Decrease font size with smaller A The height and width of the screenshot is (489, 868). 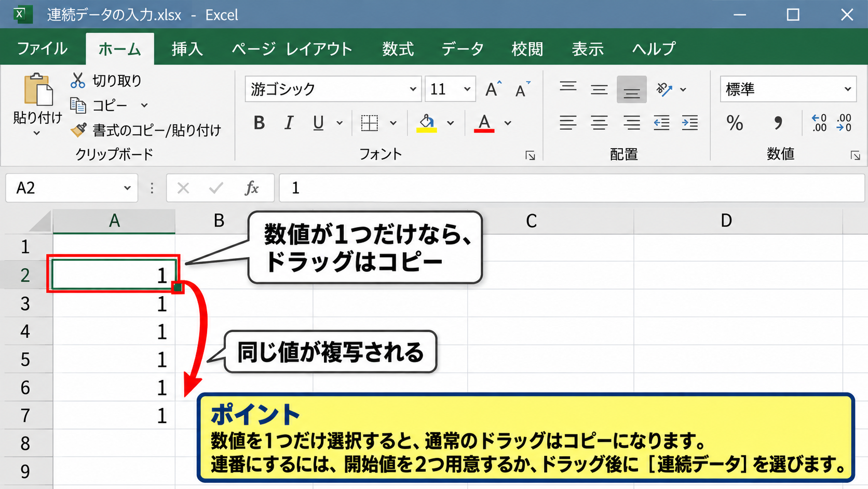point(523,89)
